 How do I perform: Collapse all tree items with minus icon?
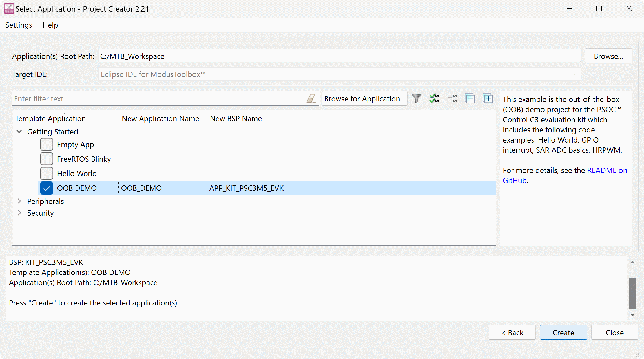coord(470,99)
